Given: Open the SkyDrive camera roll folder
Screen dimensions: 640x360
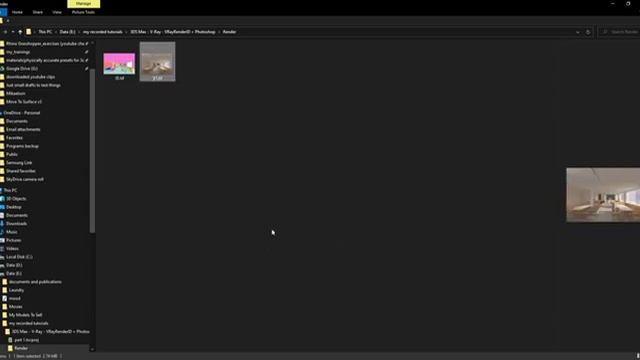Looking at the screenshot, I should tap(24, 180).
